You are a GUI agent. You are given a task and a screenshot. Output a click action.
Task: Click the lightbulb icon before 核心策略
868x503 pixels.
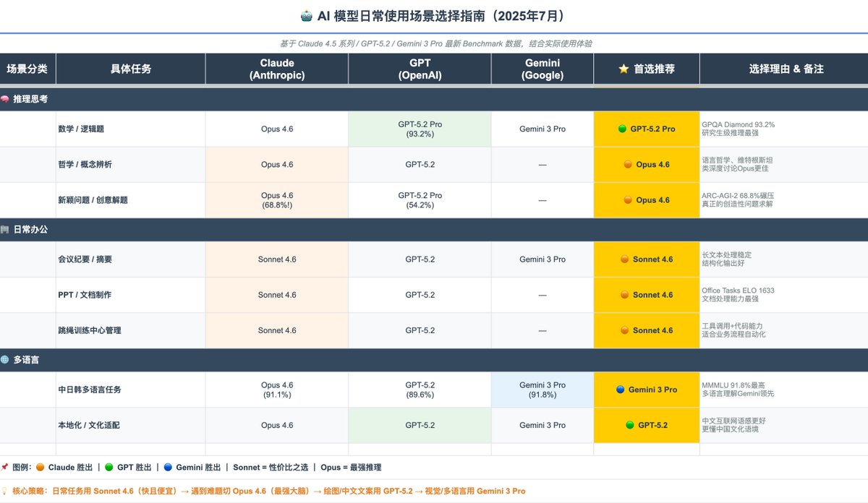(5, 491)
